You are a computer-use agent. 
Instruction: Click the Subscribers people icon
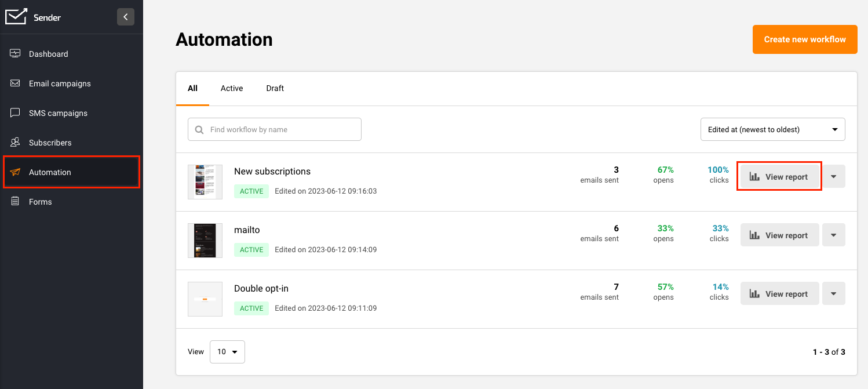(16, 143)
